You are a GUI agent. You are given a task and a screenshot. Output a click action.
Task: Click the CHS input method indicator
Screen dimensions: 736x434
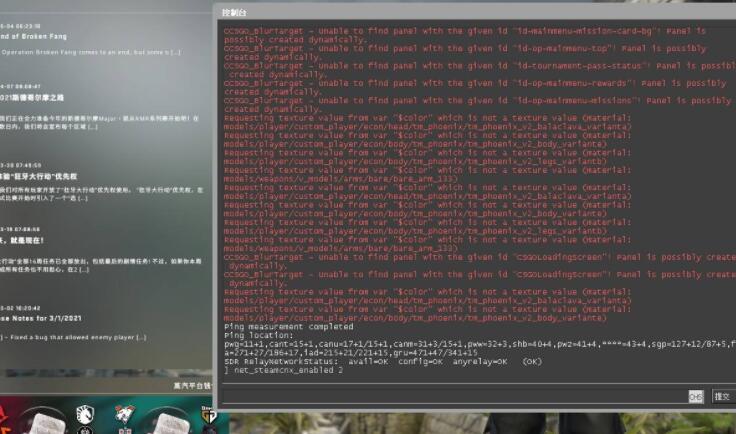tap(696, 397)
